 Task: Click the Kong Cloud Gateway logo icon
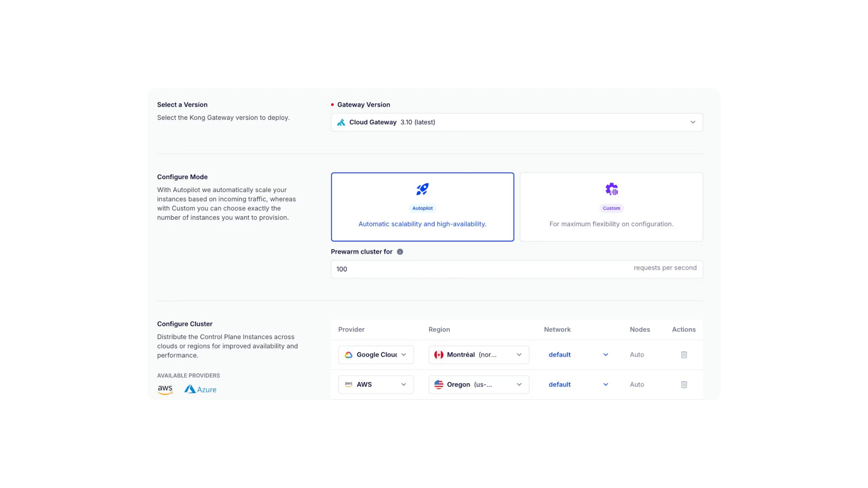pyautogui.click(x=341, y=122)
